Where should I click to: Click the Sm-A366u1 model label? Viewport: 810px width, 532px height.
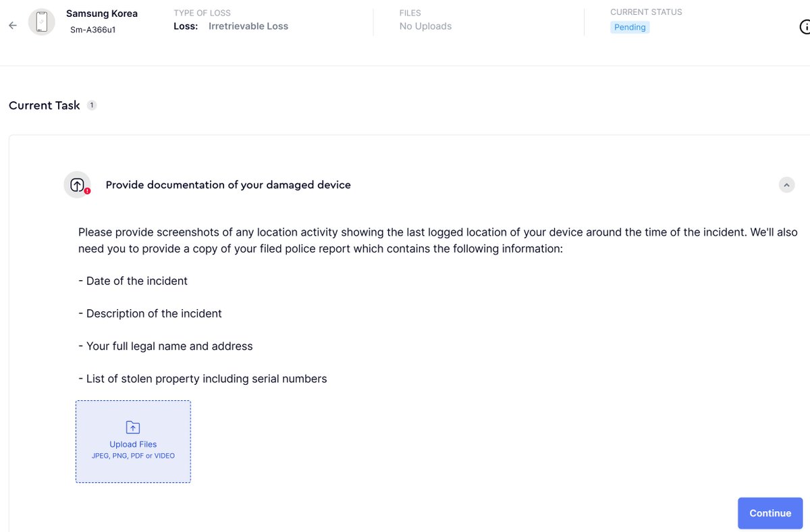[93, 30]
